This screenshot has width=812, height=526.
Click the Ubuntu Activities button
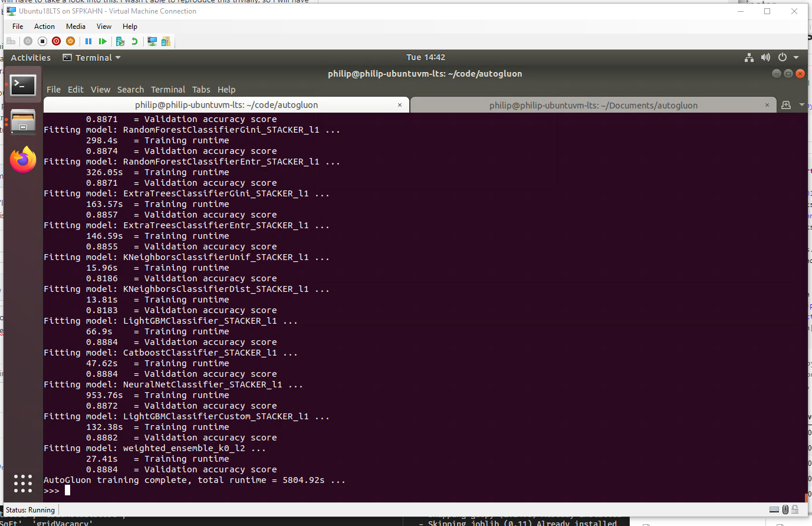pyautogui.click(x=31, y=58)
